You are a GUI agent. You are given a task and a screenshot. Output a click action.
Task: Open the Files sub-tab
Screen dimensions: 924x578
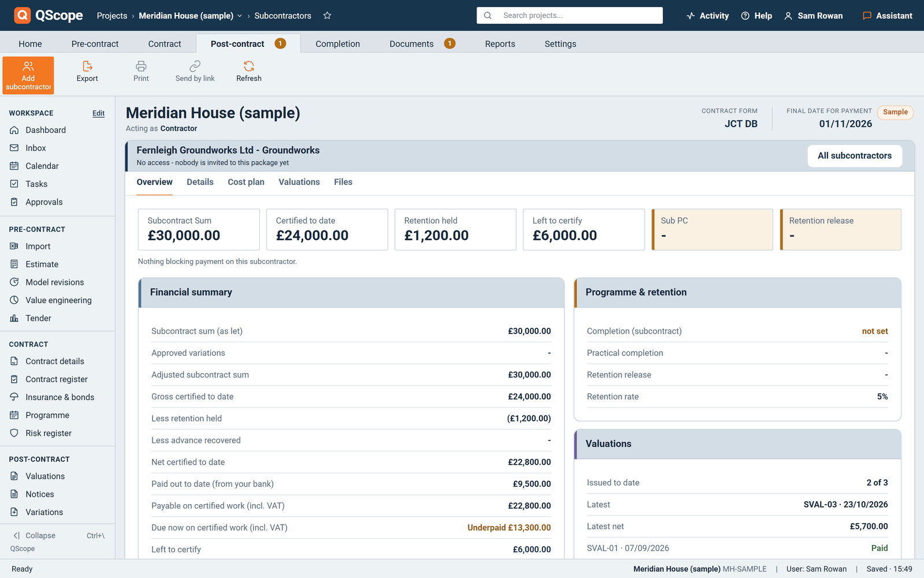point(343,182)
